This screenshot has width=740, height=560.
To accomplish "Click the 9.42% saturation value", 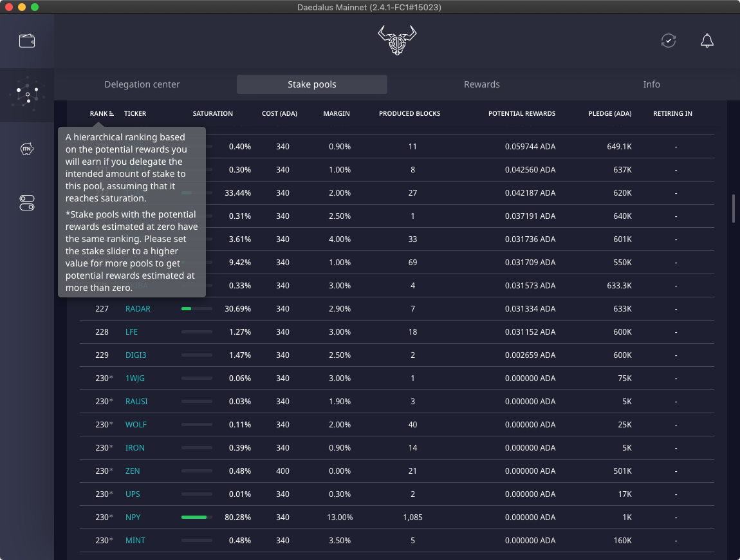I will [x=240, y=263].
